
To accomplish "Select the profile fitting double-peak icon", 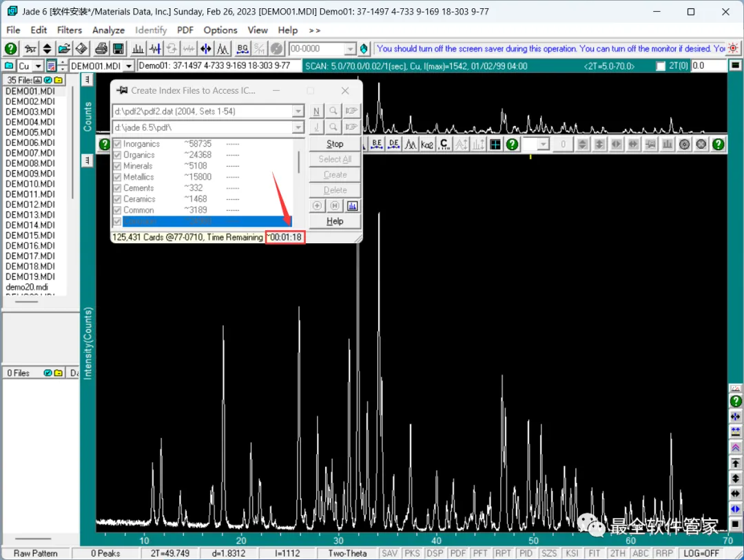I will [x=223, y=48].
